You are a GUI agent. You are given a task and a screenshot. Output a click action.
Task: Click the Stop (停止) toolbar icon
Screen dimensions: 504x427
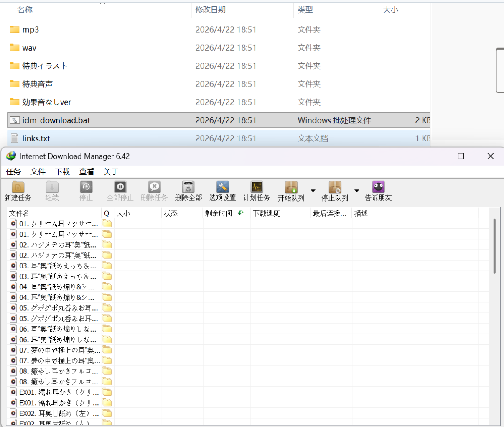86,191
